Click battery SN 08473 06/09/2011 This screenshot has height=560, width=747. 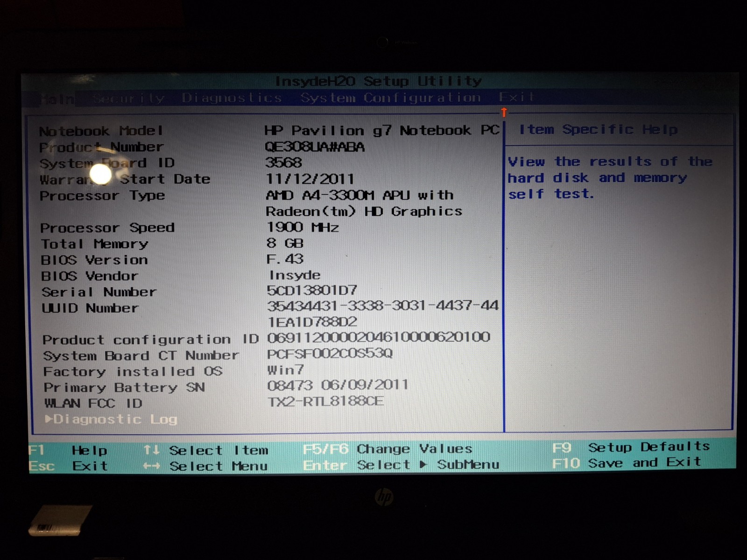[338, 385]
